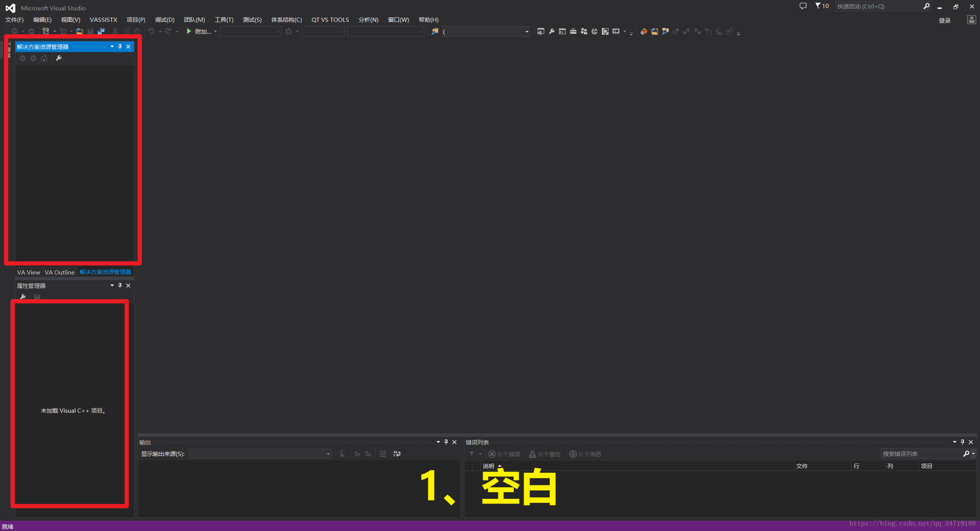Click the account avatar icon near 登录
This screenshot has height=531, width=980.
(x=972, y=20)
